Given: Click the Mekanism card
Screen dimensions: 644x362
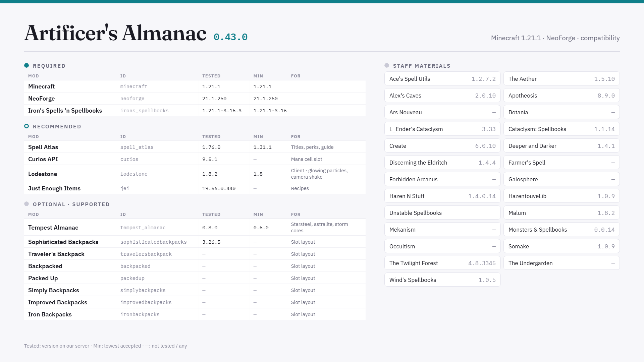Looking at the screenshot, I should (x=442, y=230).
